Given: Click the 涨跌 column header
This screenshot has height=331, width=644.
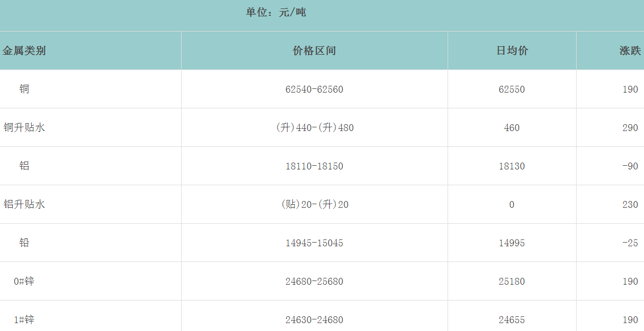Looking at the screenshot, I should tap(630, 51).
